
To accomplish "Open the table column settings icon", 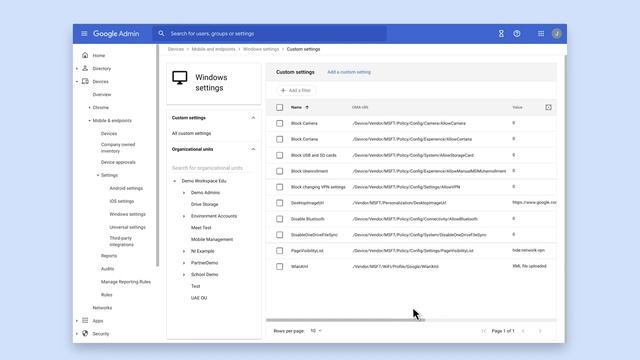I will coord(548,107).
